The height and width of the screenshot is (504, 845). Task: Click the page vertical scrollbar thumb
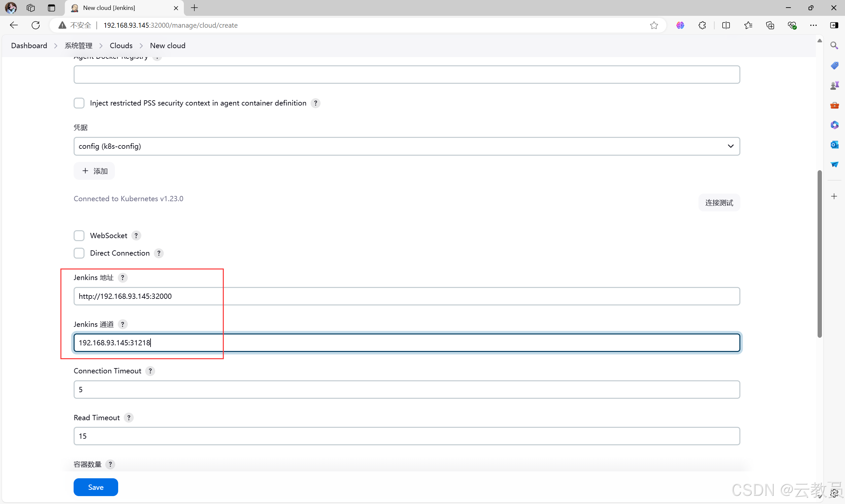(x=820, y=254)
